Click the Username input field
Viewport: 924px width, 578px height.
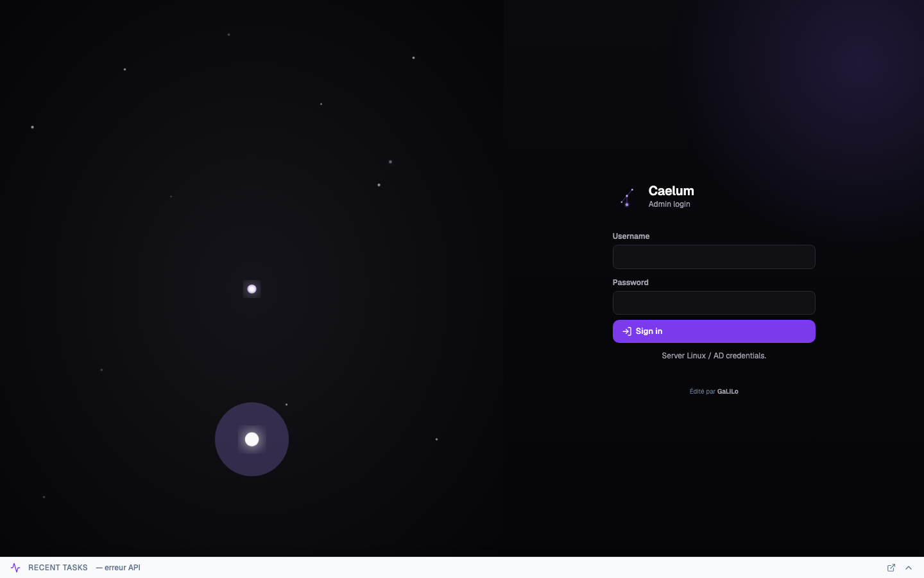point(714,257)
